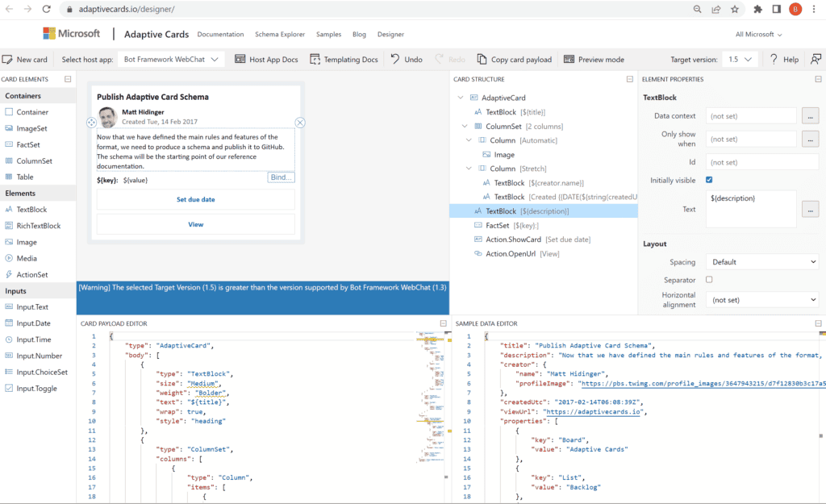Open the Target version dropdown
Screen dimensions: 826x504
tap(740, 60)
